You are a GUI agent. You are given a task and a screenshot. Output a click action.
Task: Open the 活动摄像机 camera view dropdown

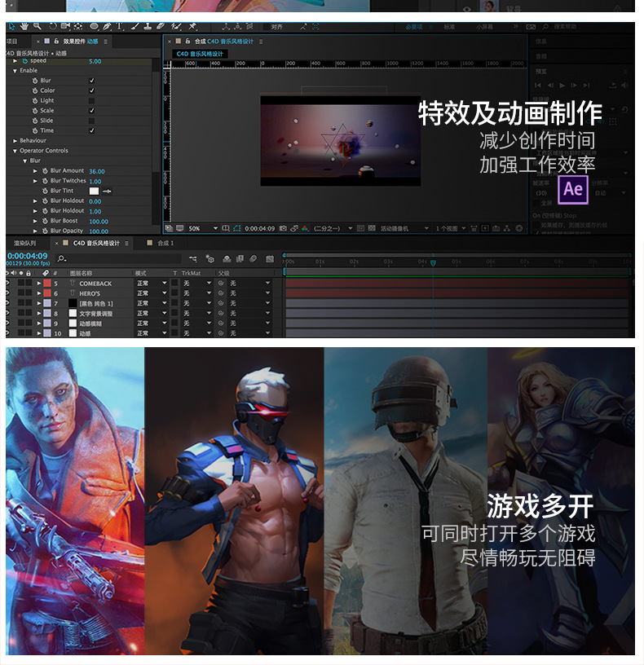pyautogui.click(x=404, y=228)
